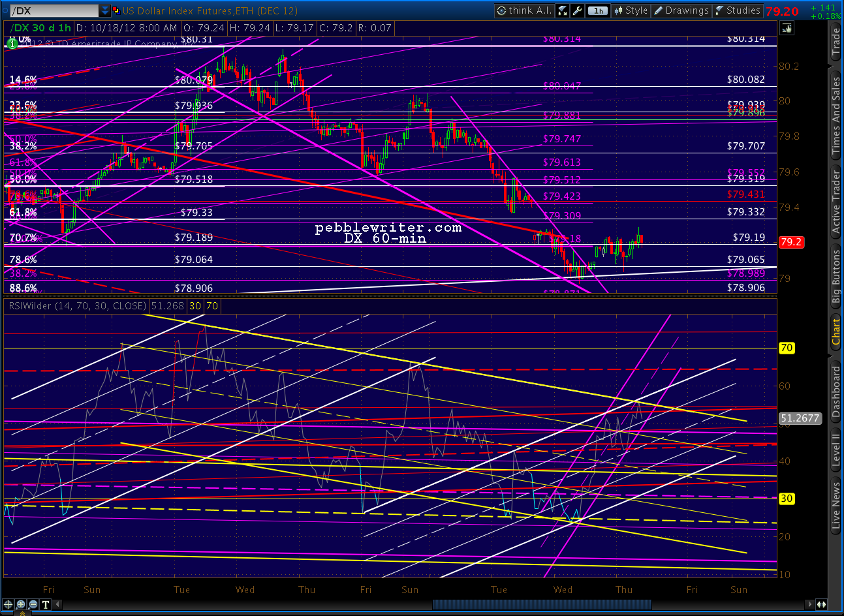
Task: Click the pointer hand icon at chart corner
Action: coord(786,28)
